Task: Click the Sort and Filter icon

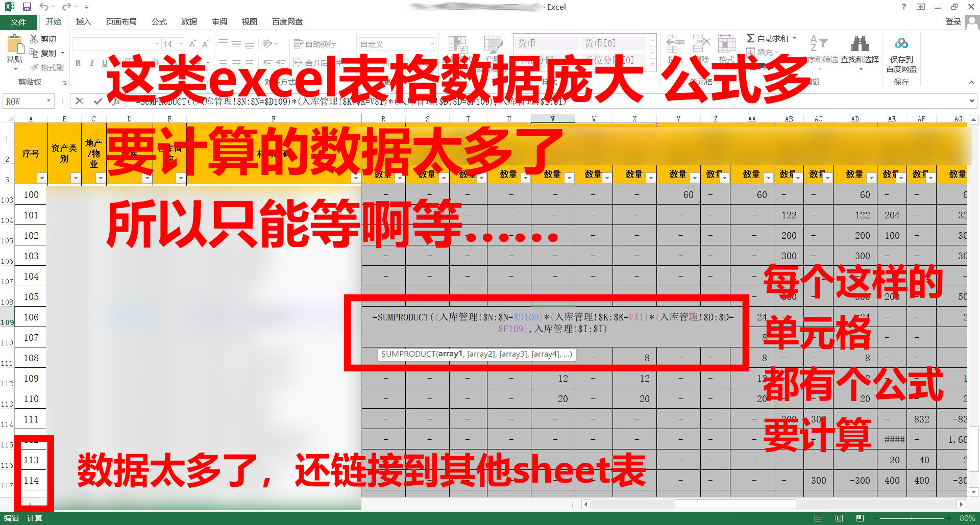Action: 819,43
